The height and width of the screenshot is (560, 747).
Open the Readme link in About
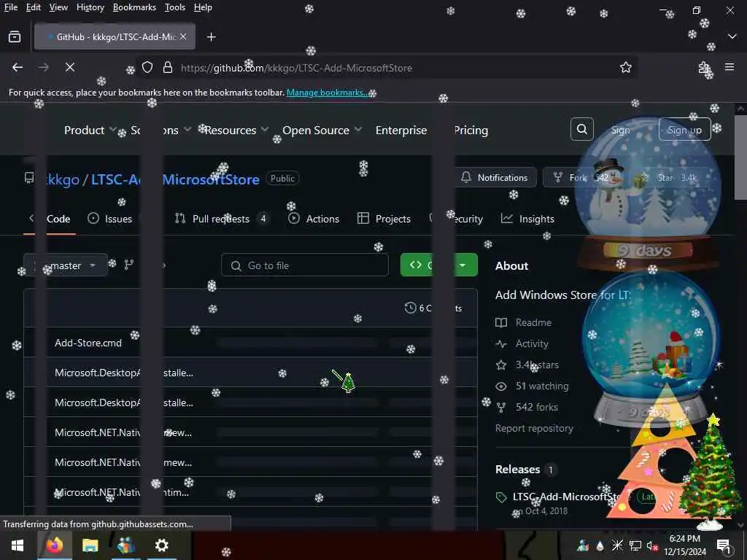(524, 322)
